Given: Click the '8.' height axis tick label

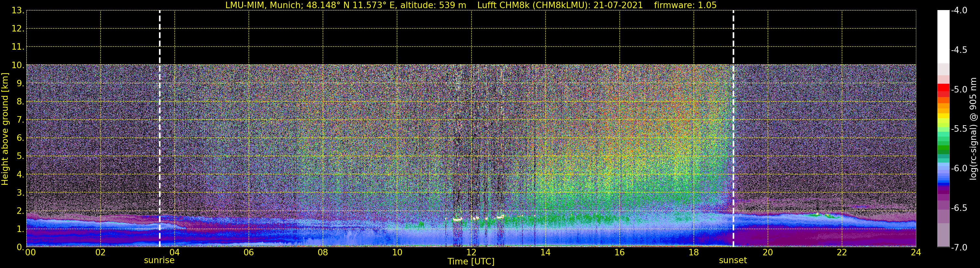Looking at the screenshot, I should (x=20, y=102).
